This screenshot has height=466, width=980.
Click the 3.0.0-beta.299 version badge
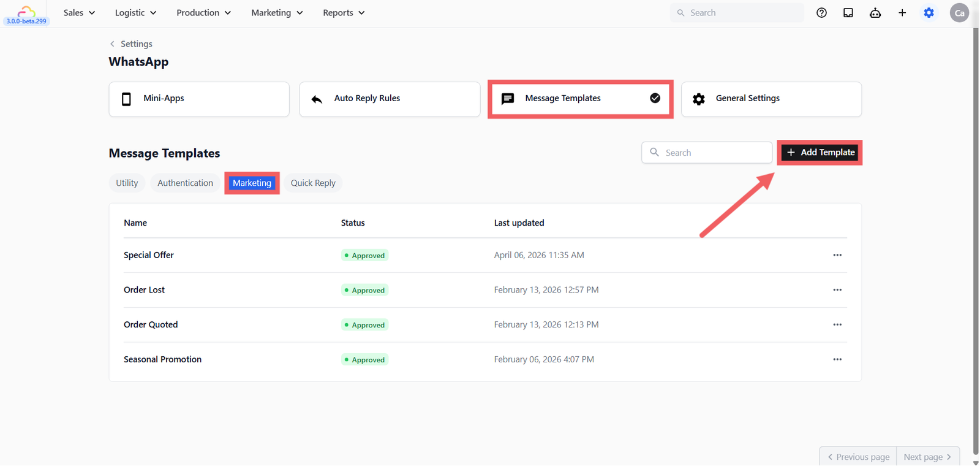[x=26, y=21]
